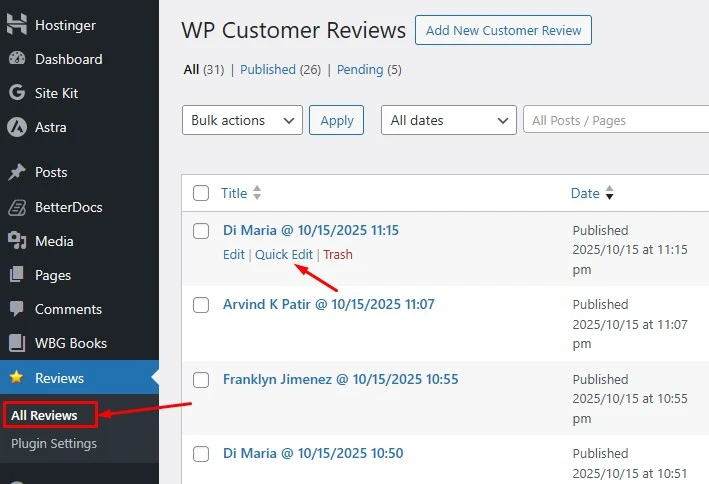
Task: Open Plugin Settings submenu
Action: pos(54,444)
